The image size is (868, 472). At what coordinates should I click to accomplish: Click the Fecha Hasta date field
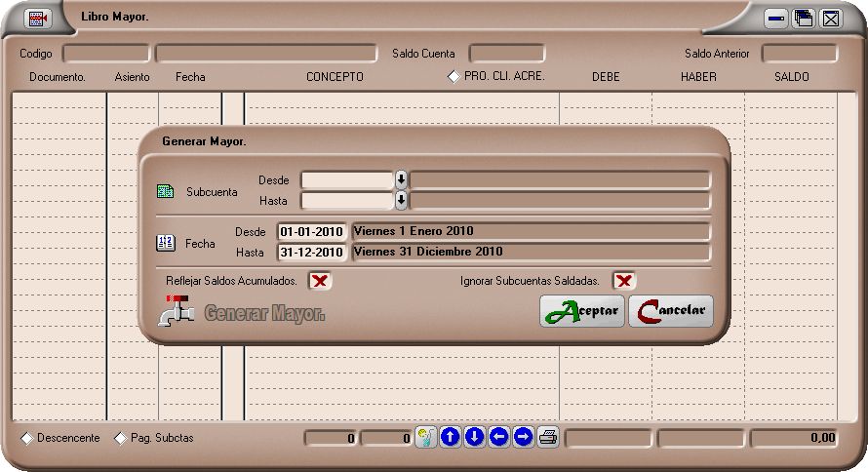click(x=311, y=253)
